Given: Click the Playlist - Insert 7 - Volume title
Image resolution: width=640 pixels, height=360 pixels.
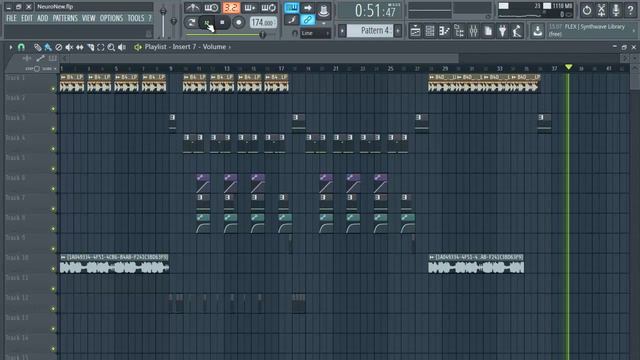Looking at the screenshot, I should [185, 47].
